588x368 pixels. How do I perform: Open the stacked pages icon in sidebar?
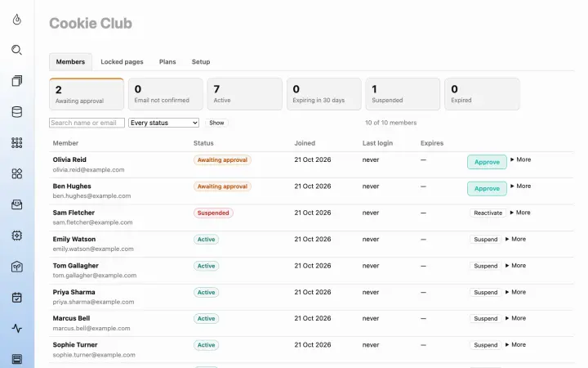17,81
